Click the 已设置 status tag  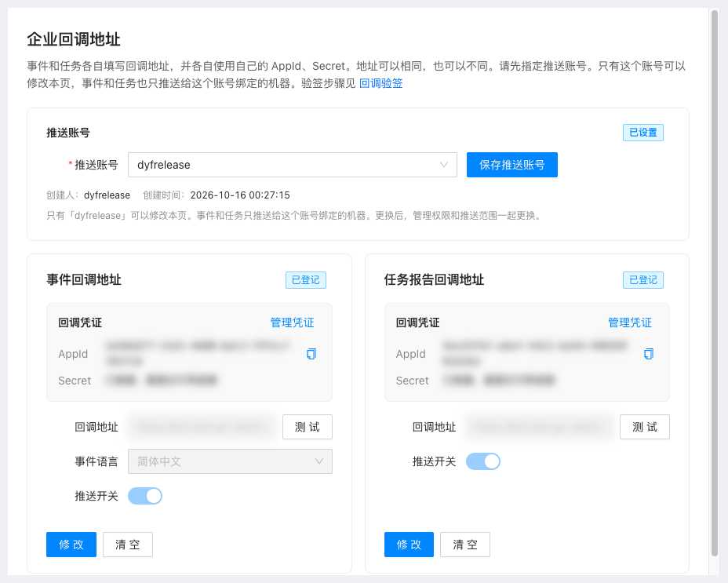click(643, 133)
